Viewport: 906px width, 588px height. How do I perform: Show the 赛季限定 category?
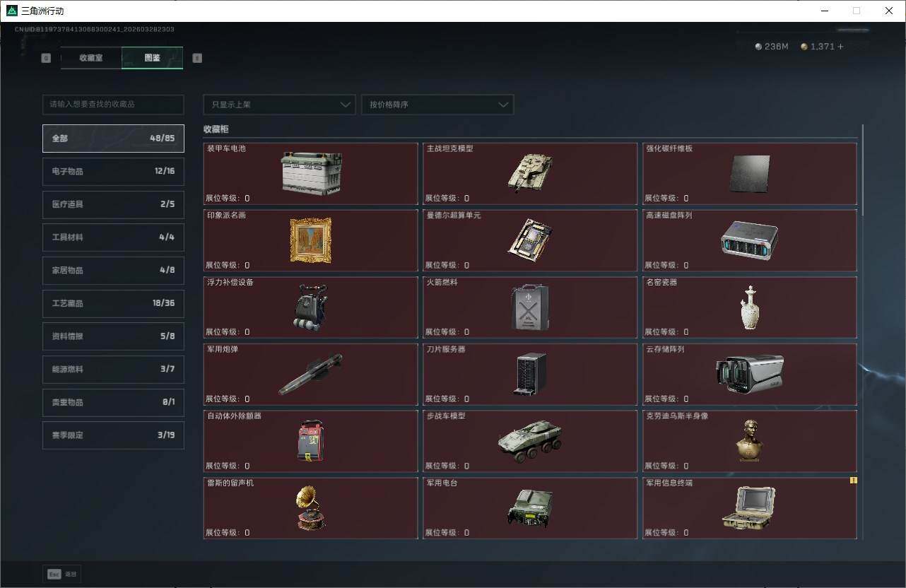(x=113, y=435)
